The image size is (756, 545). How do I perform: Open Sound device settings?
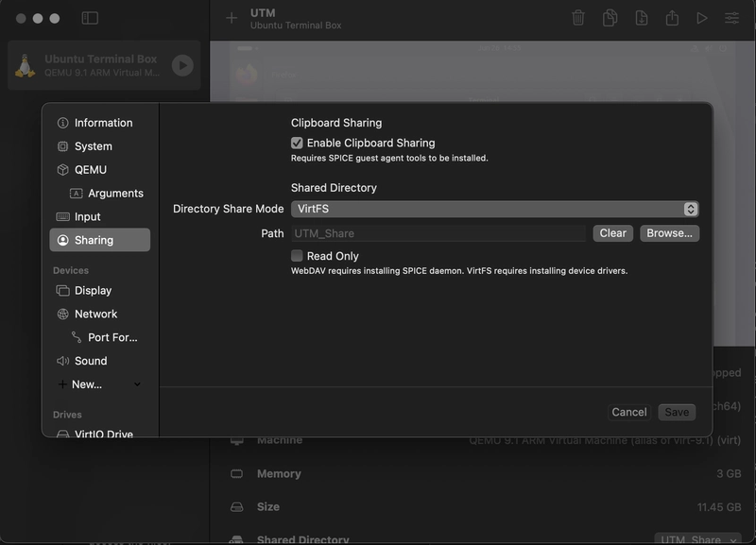[x=100, y=361]
